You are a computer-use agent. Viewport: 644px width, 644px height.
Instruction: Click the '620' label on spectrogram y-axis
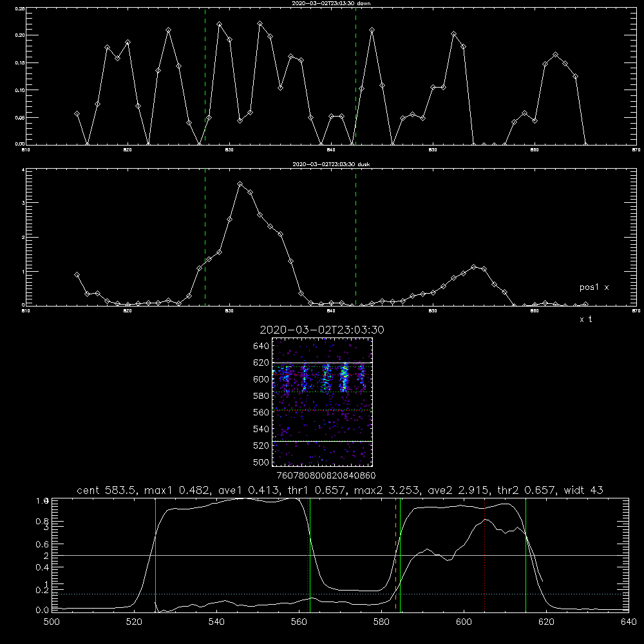click(x=261, y=363)
